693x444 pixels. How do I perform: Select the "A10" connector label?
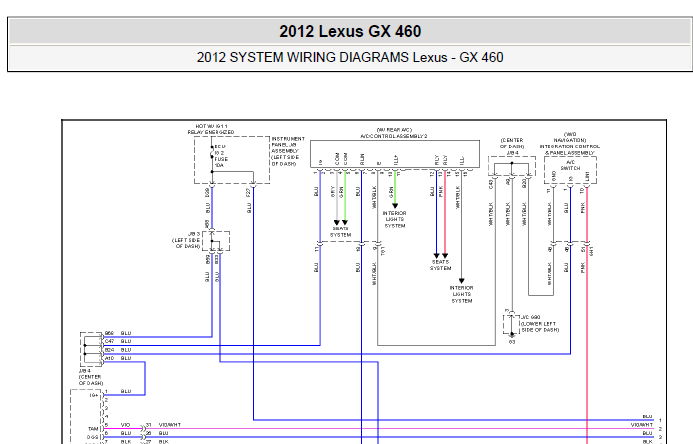coord(109,358)
